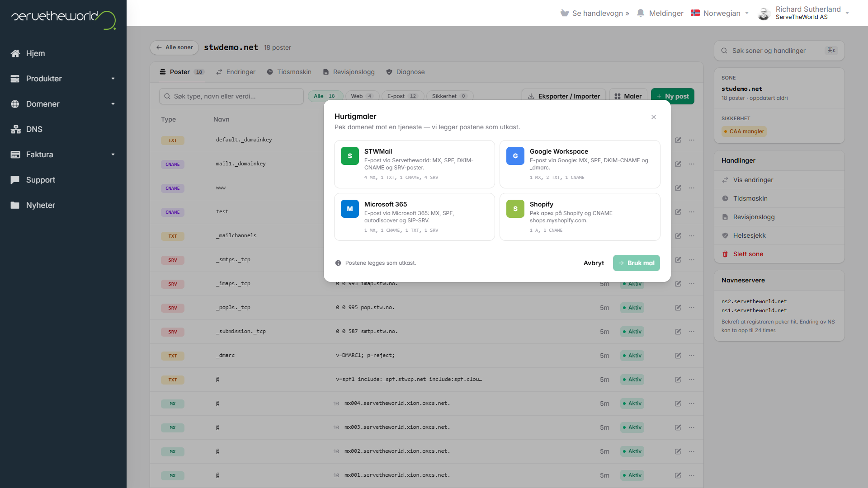This screenshot has width=868, height=488.
Task: Switch to the Endringer tab
Action: tap(236, 72)
